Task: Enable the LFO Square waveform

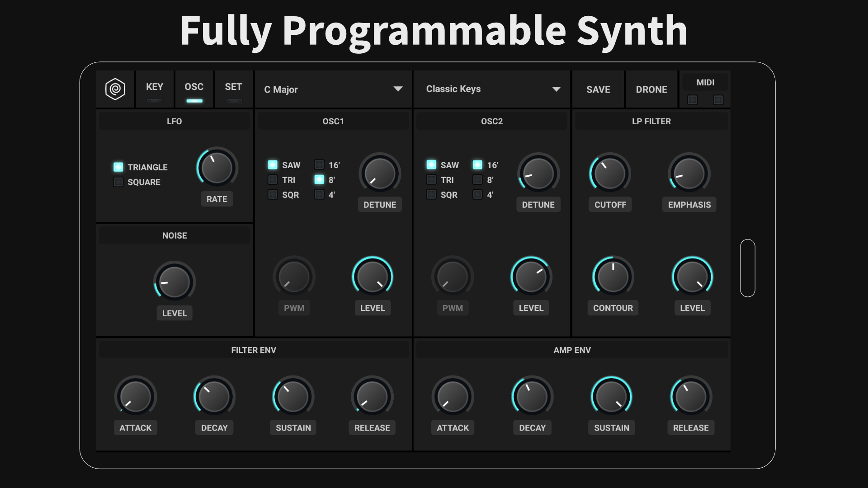Action: tap(118, 182)
